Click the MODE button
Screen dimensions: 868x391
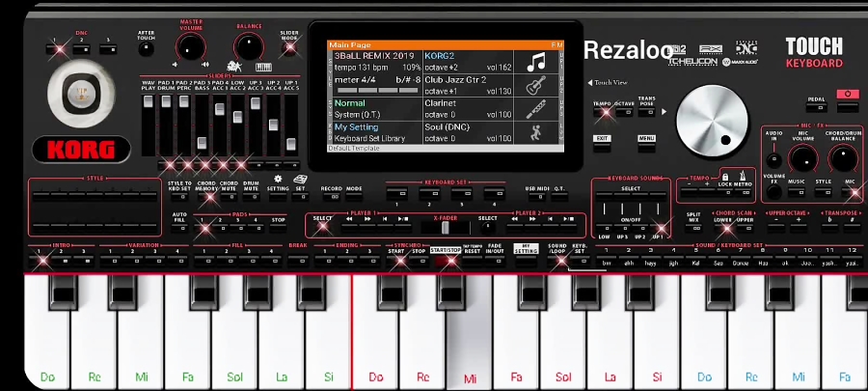coord(354,196)
